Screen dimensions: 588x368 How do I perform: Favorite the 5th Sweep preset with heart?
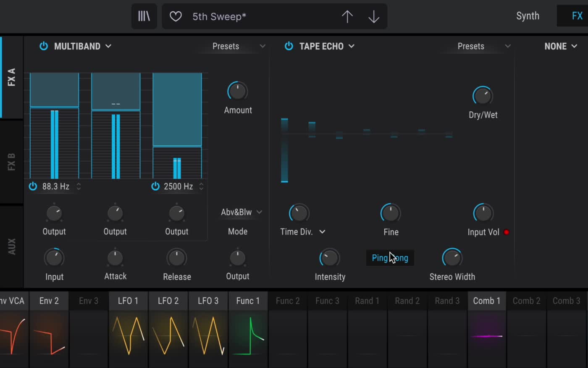[x=176, y=16]
